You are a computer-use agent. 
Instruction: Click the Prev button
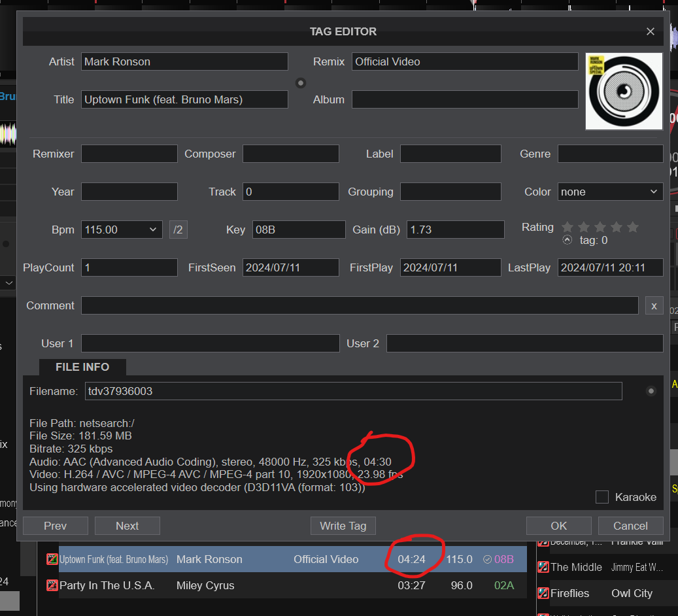coord(56,526)
